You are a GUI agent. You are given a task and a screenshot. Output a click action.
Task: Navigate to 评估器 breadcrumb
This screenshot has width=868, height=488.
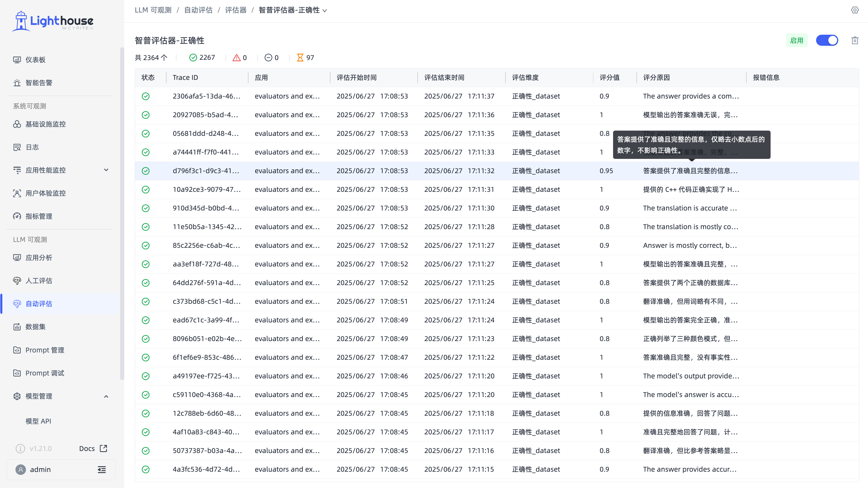click(x=236, y=10)
